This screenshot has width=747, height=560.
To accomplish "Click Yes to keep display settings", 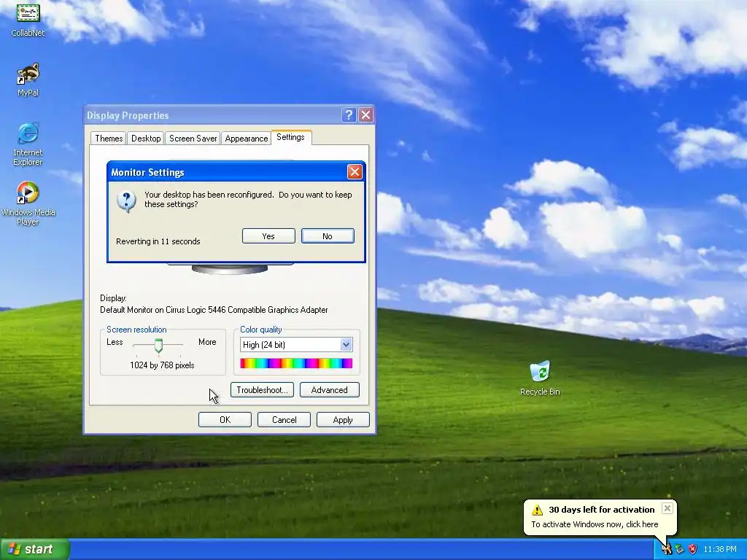I will pos(268,236).
